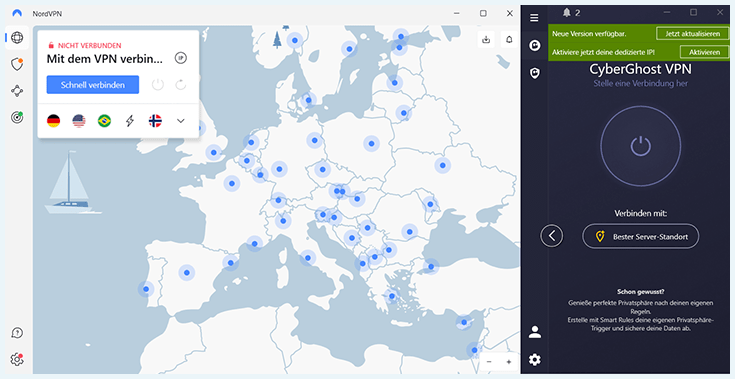Connect to Germany via the flag icon
Viewport: 735px width, 379px height.
point(53,121)
